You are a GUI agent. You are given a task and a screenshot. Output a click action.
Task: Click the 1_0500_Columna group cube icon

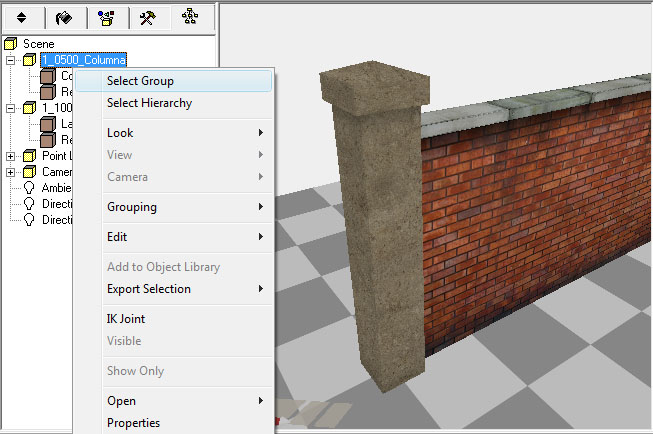pos(28,60)
